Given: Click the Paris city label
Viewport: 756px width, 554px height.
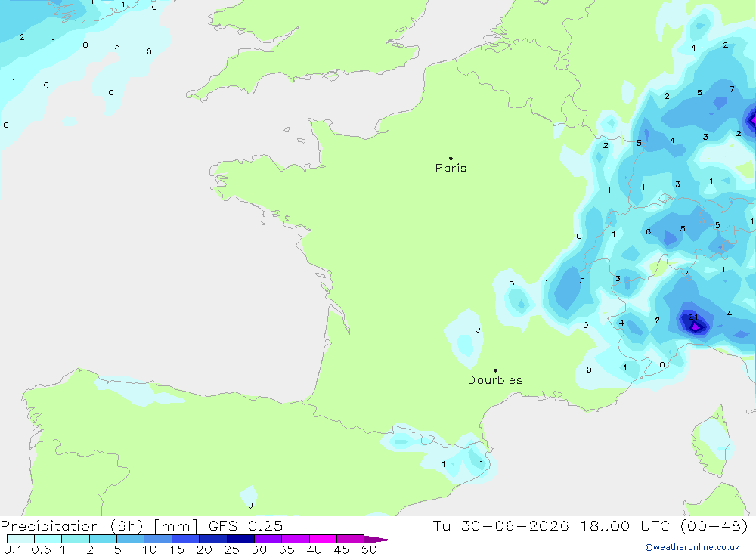Looking at the screenshot, I should 451,168.
